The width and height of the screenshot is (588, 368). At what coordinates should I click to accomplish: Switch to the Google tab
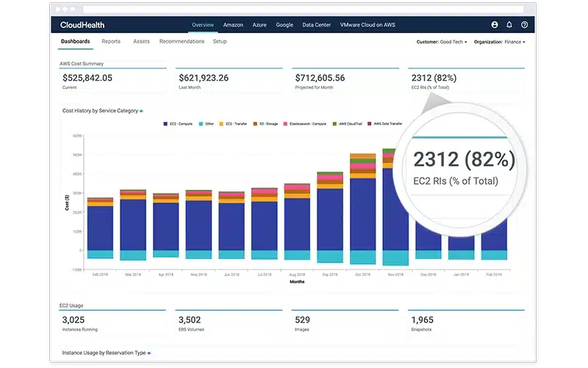(x=284, y=25)
